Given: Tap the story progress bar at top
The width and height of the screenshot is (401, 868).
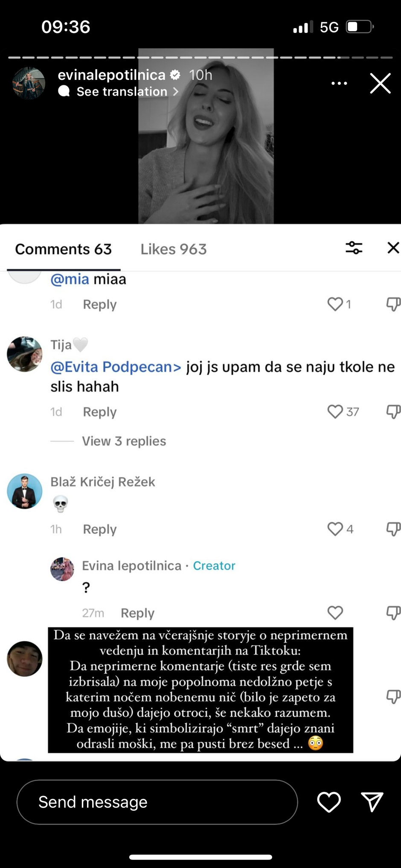Looking at the screenshot, I should 200,57.
